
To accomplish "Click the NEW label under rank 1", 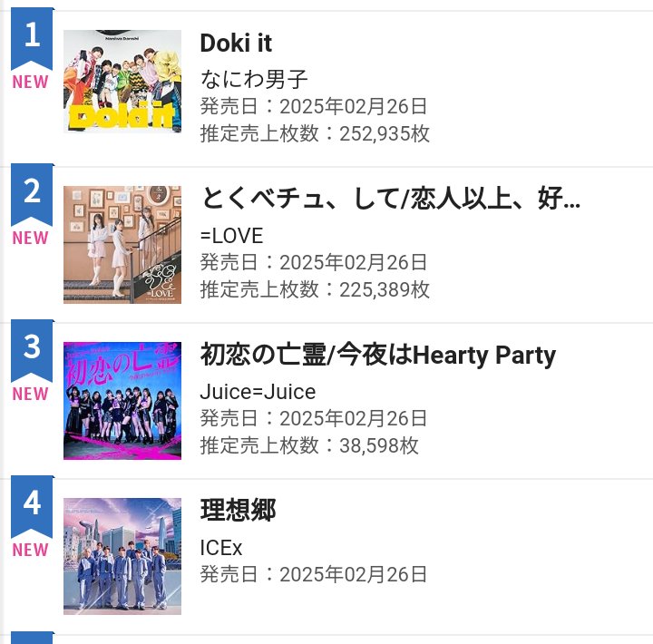I will (x=31, y=82).
